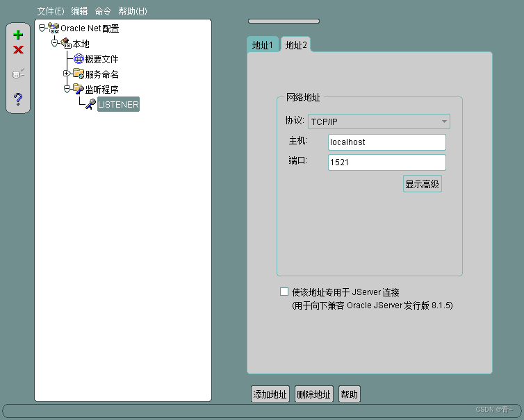
Task: Click the LISTENER microphone icon
Action: (x=90, y=104)
